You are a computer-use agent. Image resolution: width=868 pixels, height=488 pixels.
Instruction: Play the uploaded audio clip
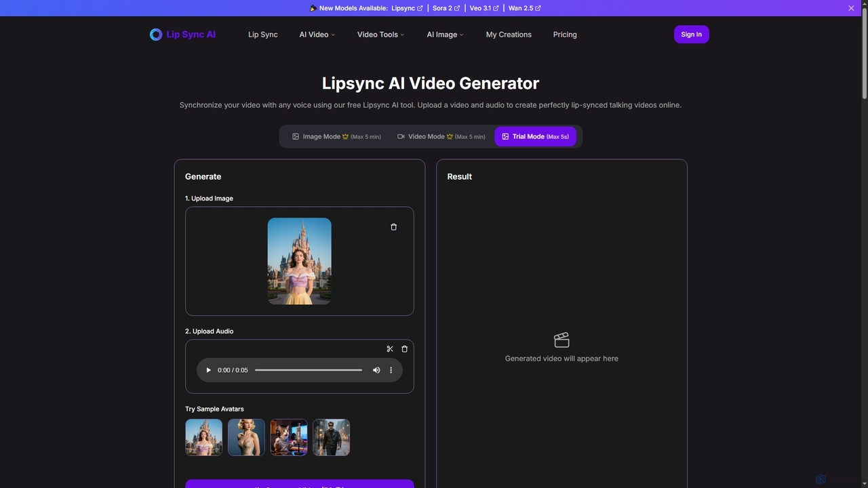click(x=208, y=370)
